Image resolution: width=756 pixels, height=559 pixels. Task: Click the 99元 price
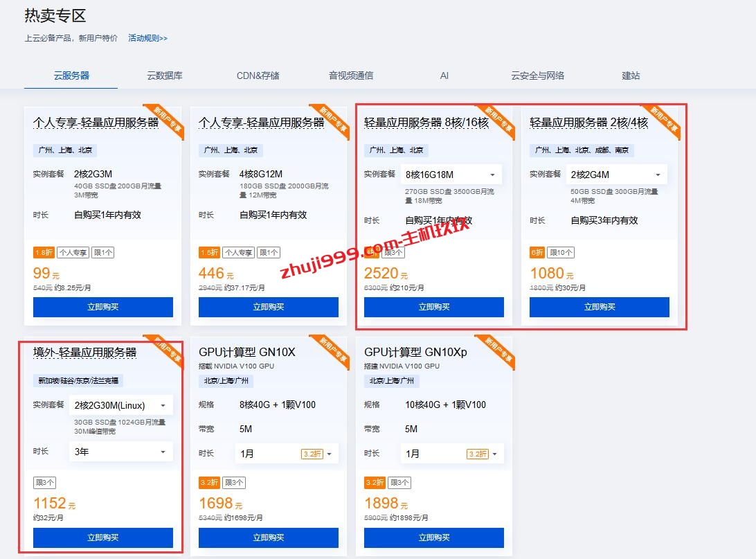pyautogui.click(x=46, y=274)
